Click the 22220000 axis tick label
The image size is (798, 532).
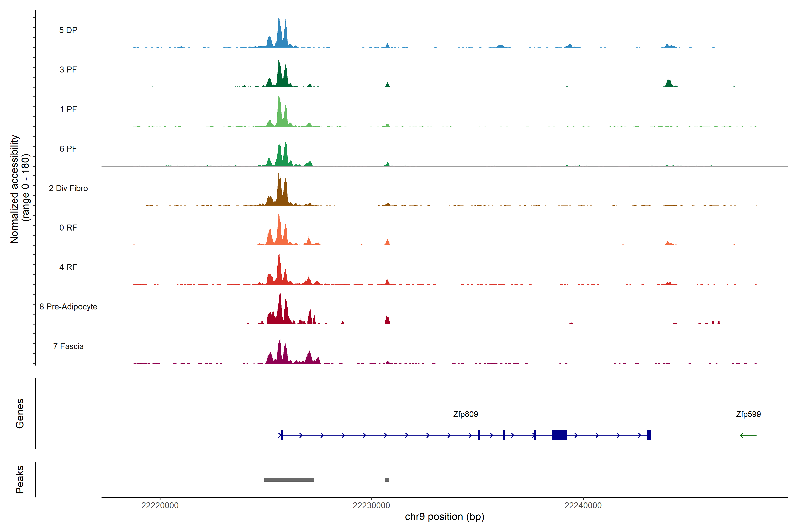160,505
